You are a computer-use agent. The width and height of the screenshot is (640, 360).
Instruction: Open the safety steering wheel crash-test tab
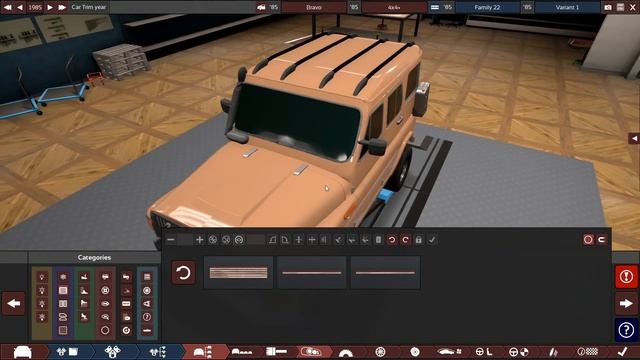[x=518, y=352]
